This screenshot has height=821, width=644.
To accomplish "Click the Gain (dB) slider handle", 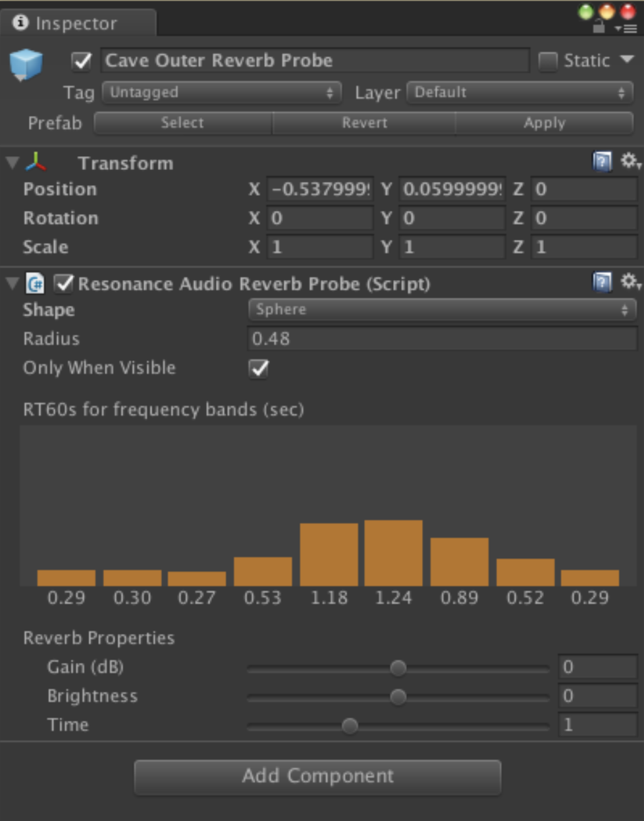I will 398,667.
